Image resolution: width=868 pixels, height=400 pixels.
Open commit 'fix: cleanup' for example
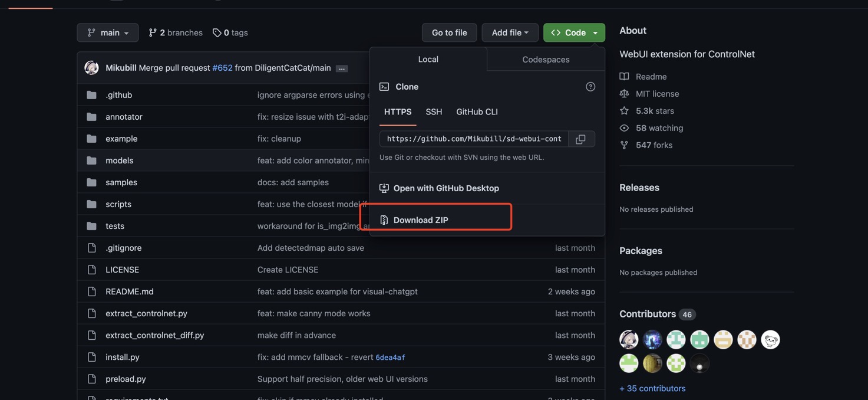click(x=279, y=139)
